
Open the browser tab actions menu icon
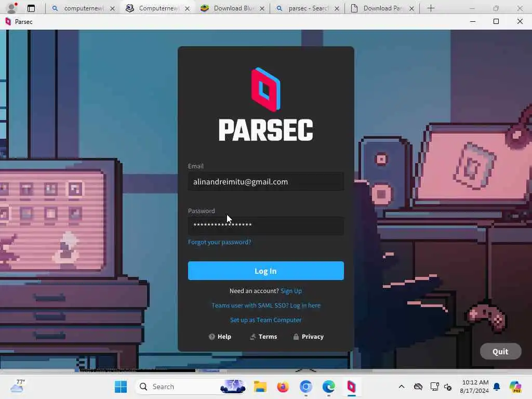tap(31, 8)
